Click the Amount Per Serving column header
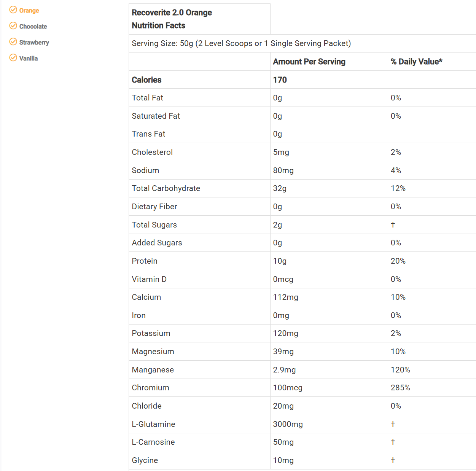Viewport: 476px width, 471px height. 309,62
